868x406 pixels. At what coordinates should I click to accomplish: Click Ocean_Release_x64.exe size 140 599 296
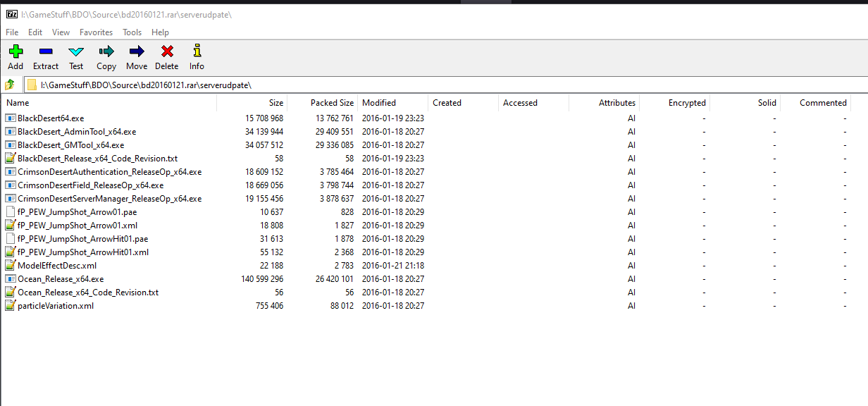pos(262,279)
